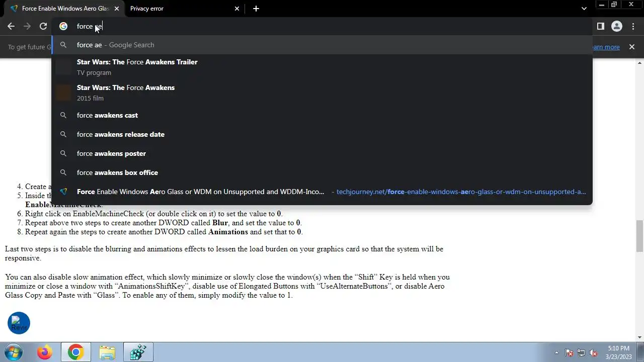
Task: Show hidden tray icons arrow
Action: point(556,353)
